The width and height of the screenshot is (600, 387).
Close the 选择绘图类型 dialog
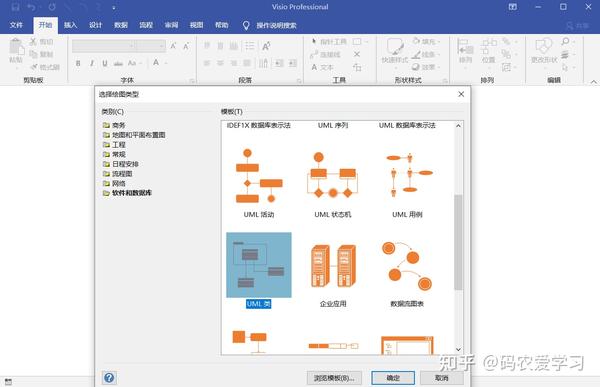(461, 94)
